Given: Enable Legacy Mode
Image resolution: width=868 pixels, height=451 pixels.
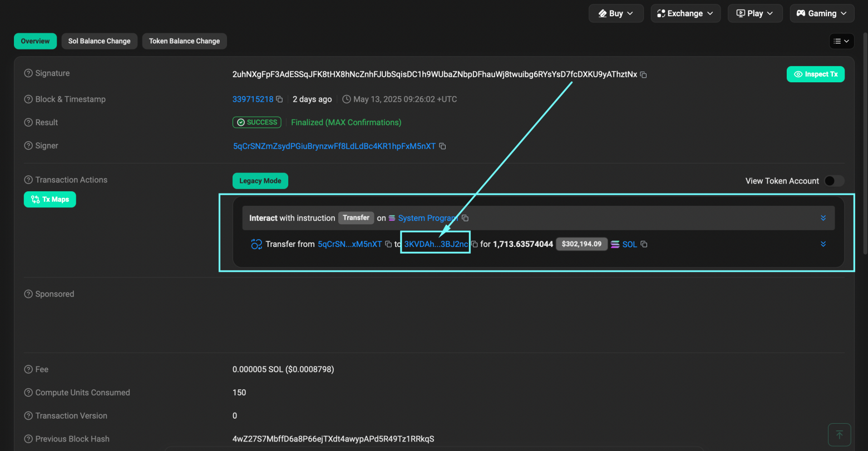Looking at the screenshot, I should click(260, 181).
